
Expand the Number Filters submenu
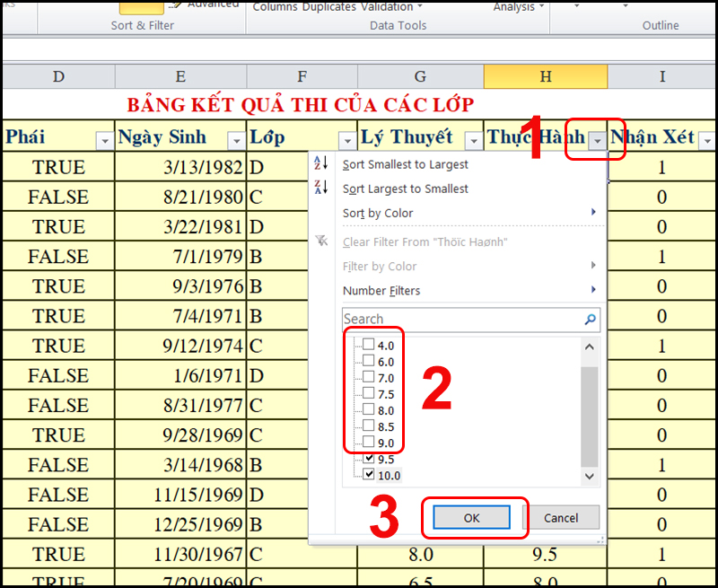tap(381, 290)
